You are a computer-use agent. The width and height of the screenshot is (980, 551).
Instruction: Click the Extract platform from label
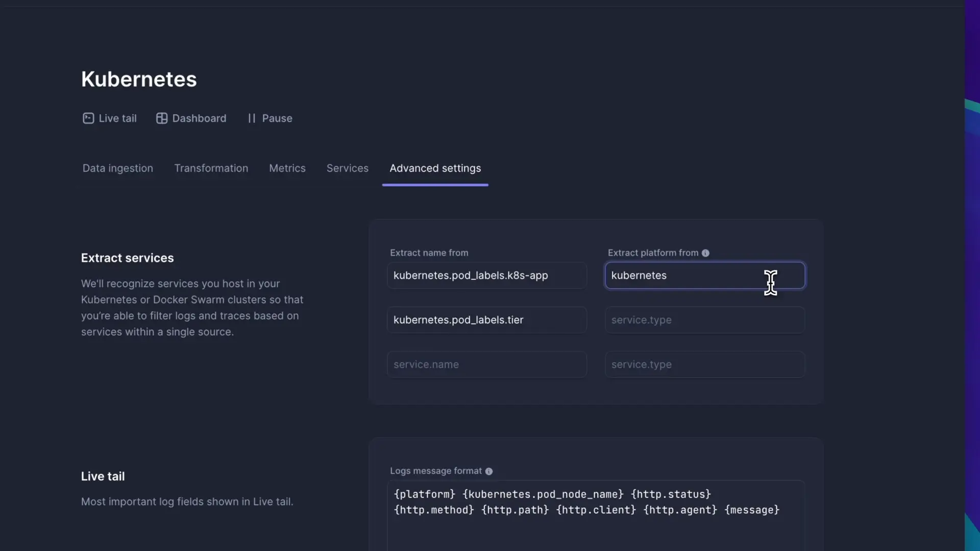pos(653,253)
